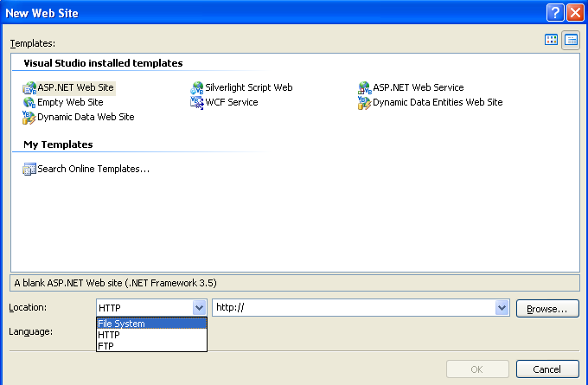Click the 'Silverlight Script Web' label
588x385 pixels.
249,87
